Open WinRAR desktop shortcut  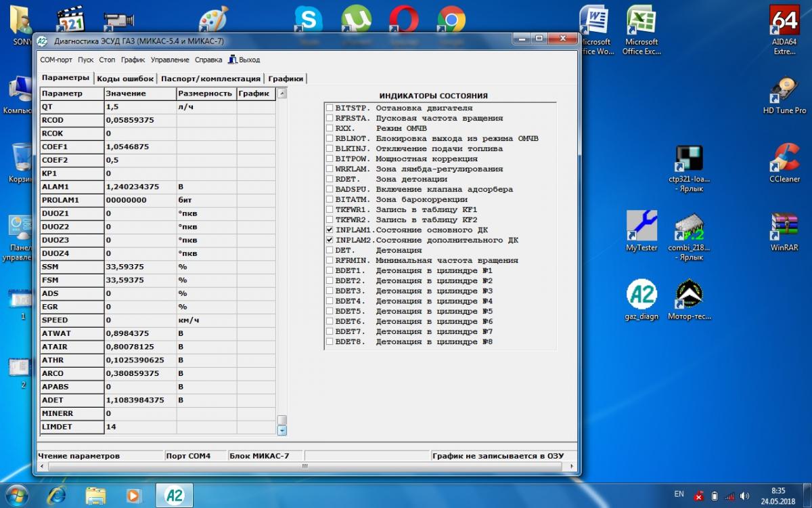point(784,232)
